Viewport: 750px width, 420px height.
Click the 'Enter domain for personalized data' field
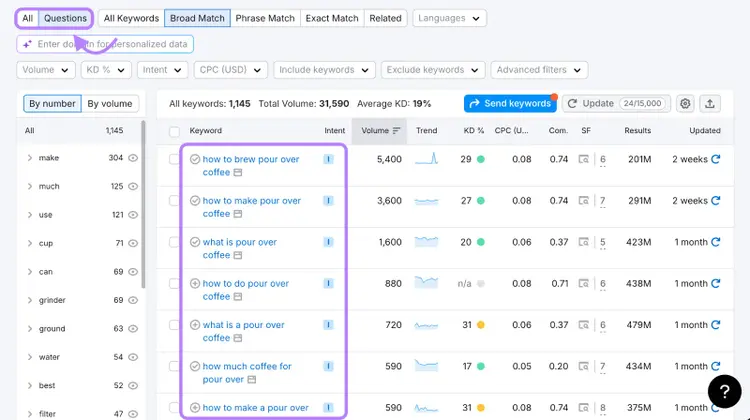(x=105, y=44)
